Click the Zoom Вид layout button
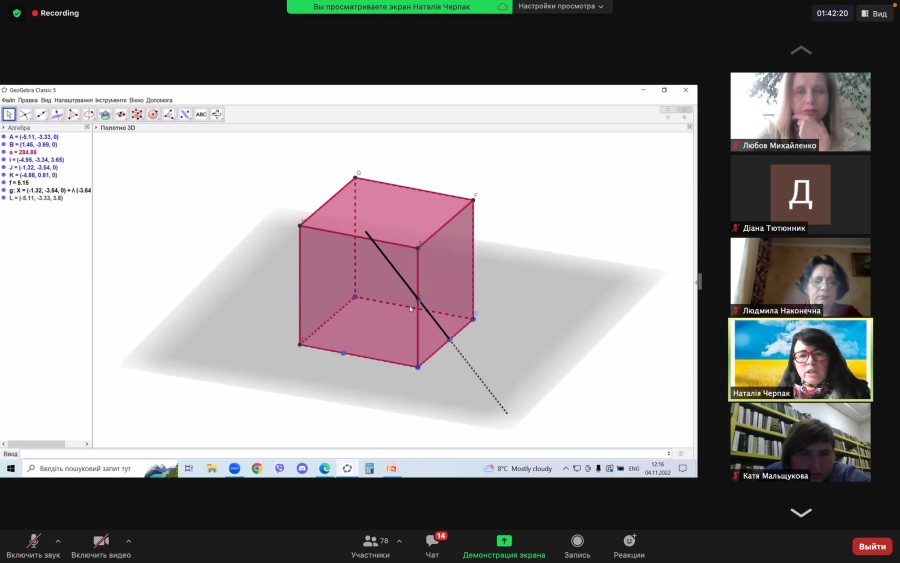 coord(874,13)
